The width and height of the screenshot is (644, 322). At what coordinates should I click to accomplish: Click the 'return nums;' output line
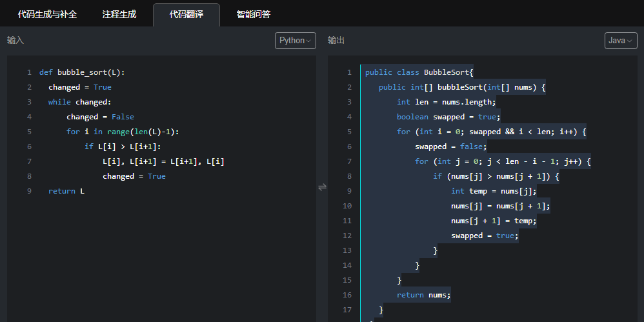[423, 295]
